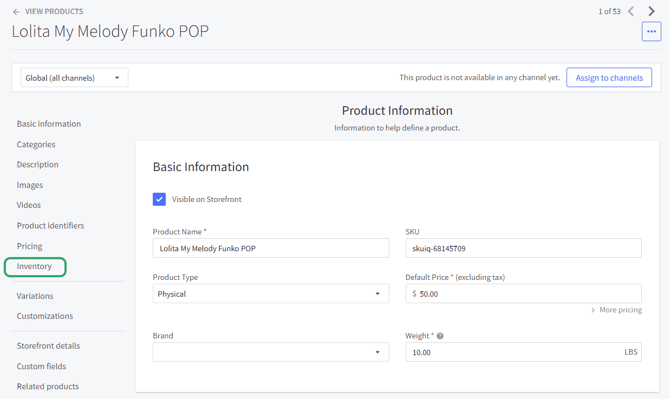Jump to Basic information section
670x399 pixels.
[49, 124]
